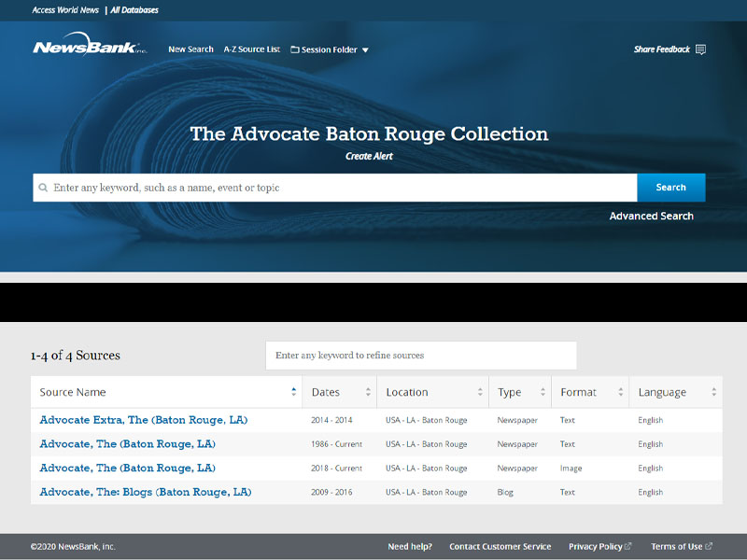Open Advocate, The: Blogs (Baton Rouge, LA)
This screenshot has height=560, width=747.
(146, 492)
